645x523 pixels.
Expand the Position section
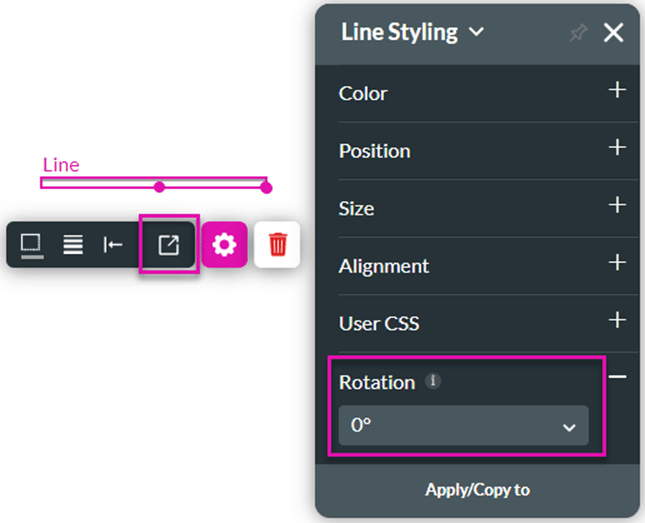[617, 148]
